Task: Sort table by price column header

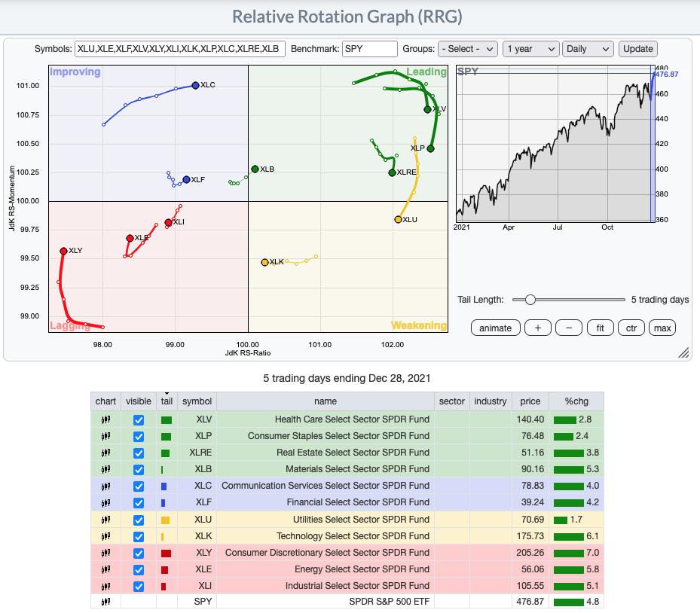Action: click(530, 401)
